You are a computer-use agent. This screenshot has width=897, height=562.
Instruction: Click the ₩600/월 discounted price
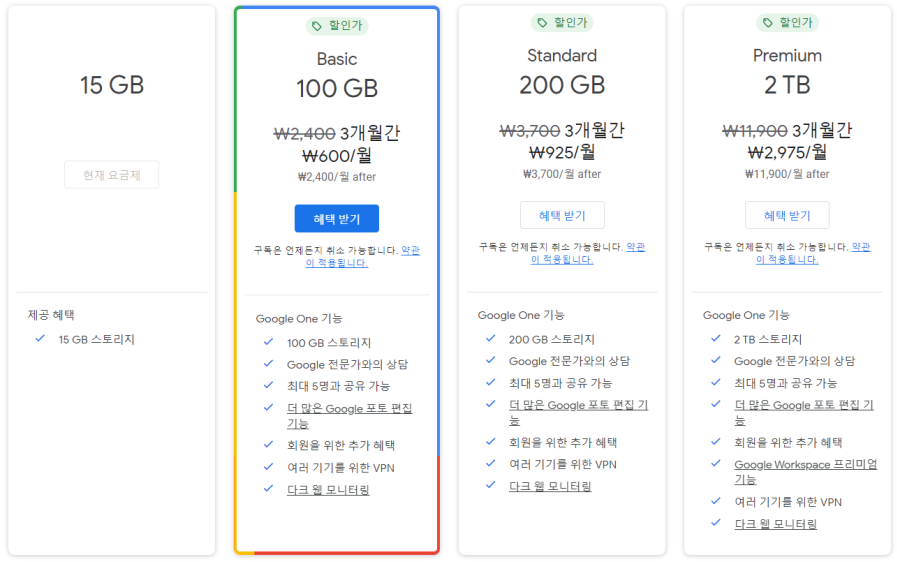tap(336, 156)
